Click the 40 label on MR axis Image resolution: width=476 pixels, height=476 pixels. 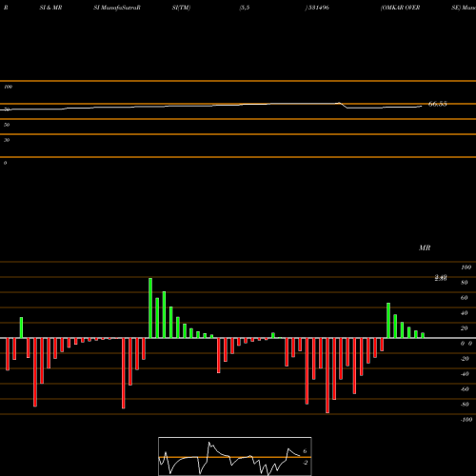tap(465, 313)
